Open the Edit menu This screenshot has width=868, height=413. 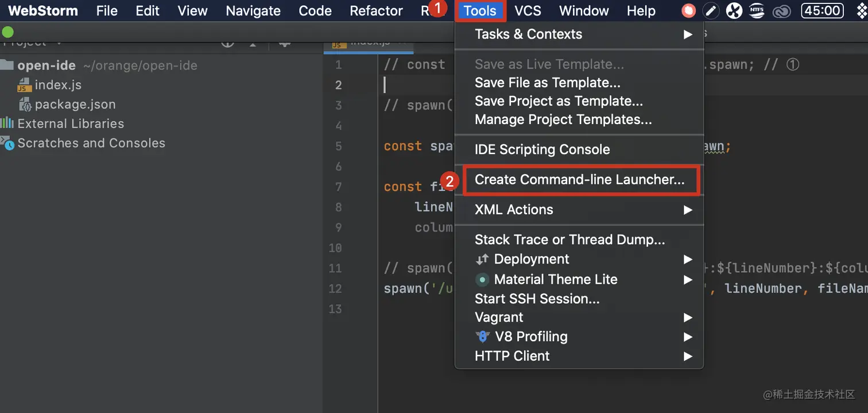click(x=148, y=10)
